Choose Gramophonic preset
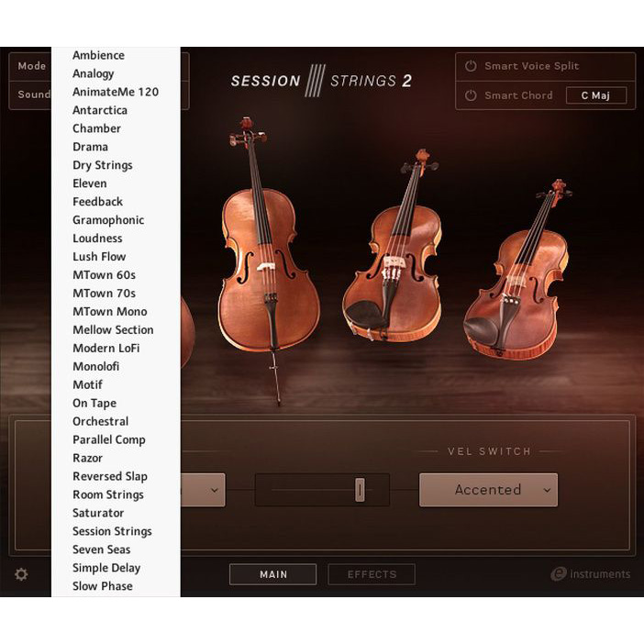This screenshot has height=644, width=644. click(108, 220)
